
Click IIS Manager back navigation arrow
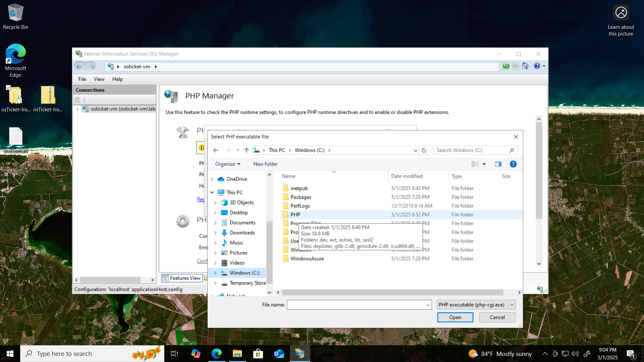79,67
